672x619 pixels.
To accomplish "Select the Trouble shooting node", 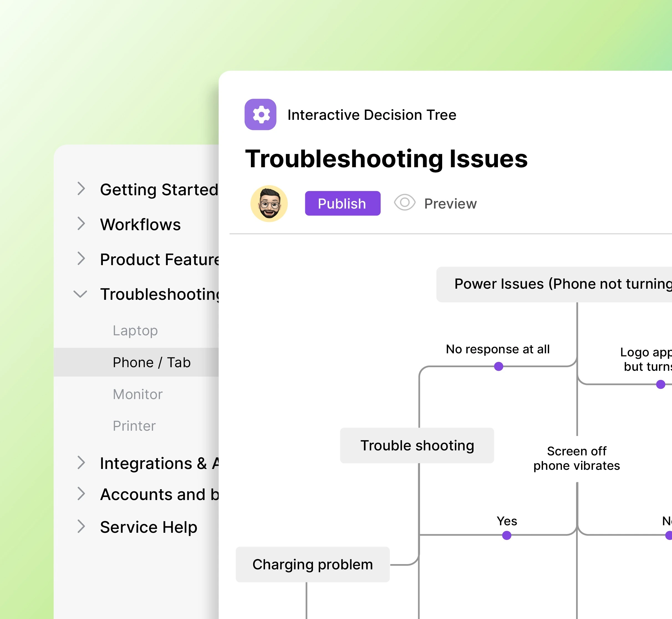I will click(x=417, y=445).
